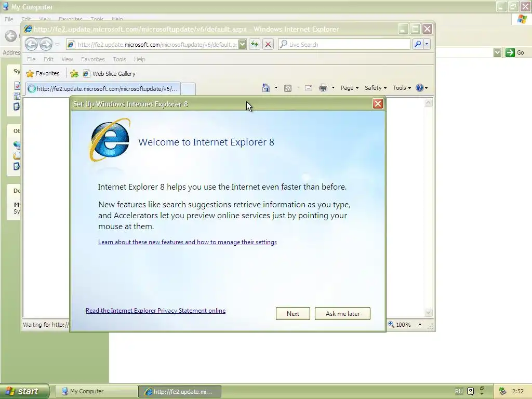532x399 pixels.
Task: Choose Ask me later in IE8 setup
Action: (x=342, y=313)
